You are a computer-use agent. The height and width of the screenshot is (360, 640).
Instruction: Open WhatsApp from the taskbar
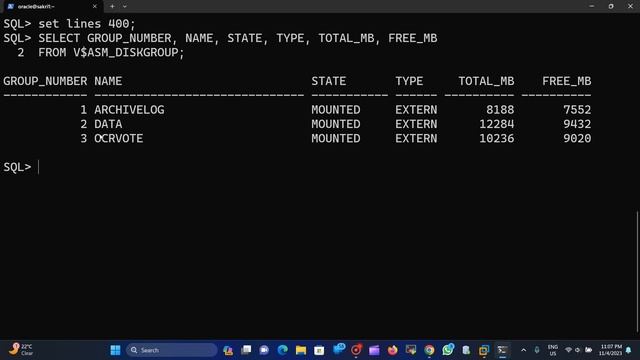[x=447, y=350]
